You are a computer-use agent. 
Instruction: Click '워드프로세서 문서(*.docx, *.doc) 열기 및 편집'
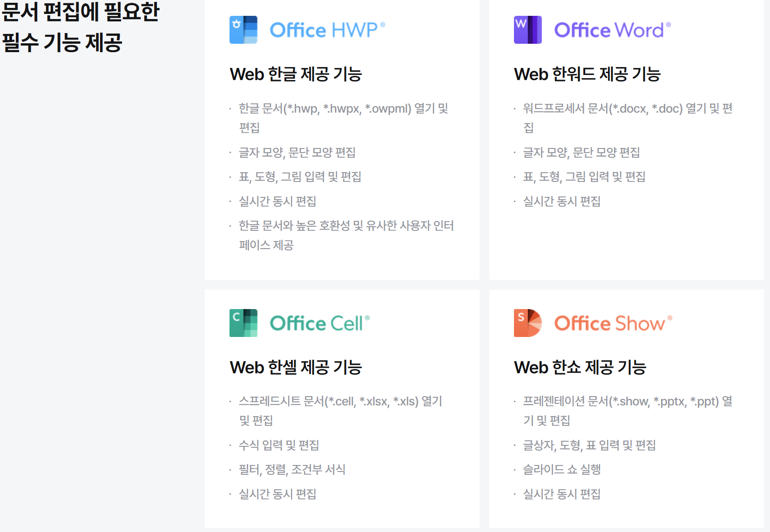(628, 118)
